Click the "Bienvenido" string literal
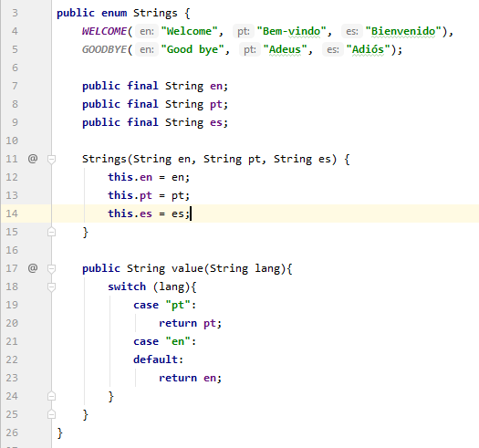This screenshot has width=479, height=448. pos(403,31)
